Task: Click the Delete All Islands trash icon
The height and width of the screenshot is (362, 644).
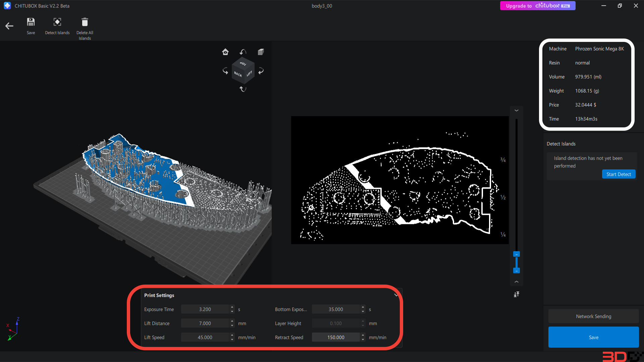Action: [x=85, y=22]
